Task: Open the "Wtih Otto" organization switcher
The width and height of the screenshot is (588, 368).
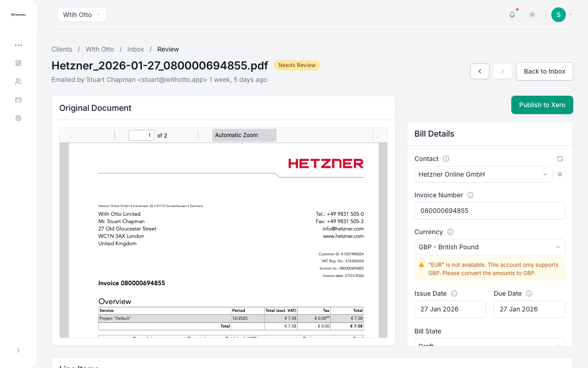Action: click(x=82, y=15)
